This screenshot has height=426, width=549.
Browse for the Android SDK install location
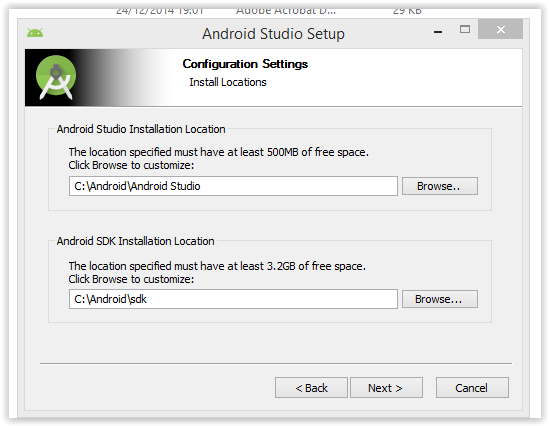point(439,299)
